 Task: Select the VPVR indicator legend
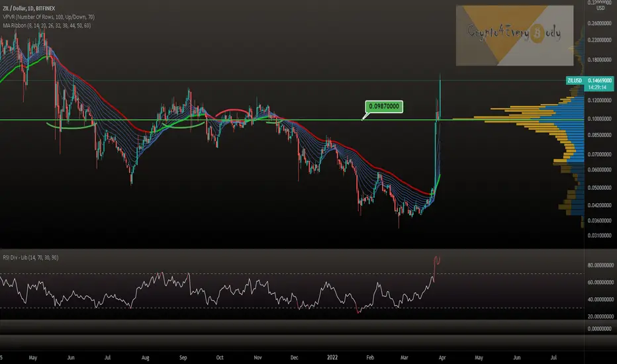(x=46, y=16)
